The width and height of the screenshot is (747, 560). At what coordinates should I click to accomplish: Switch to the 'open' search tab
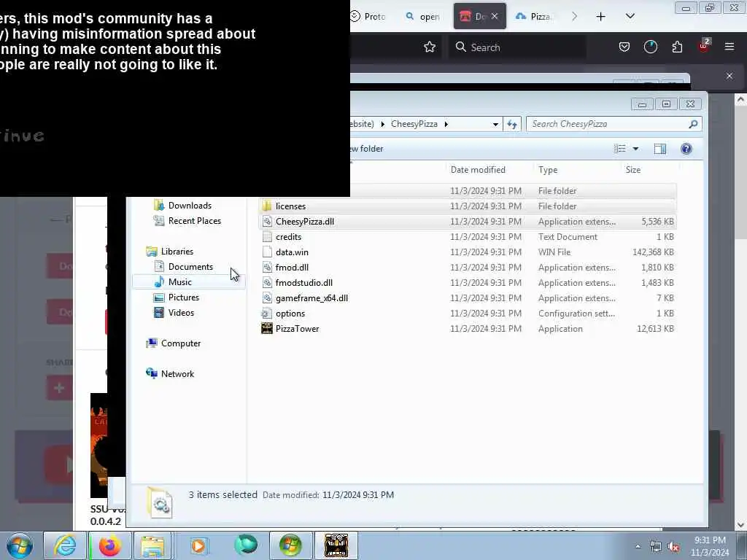(423, 16)
